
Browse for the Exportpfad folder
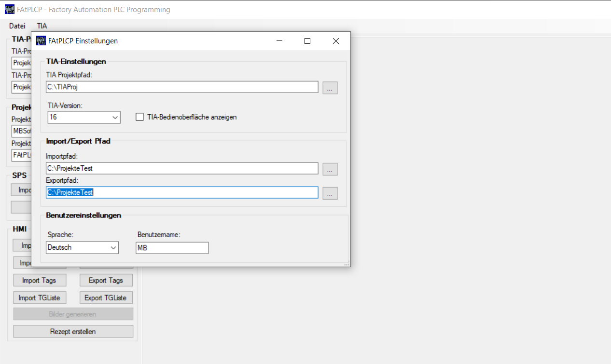(330, 193)
